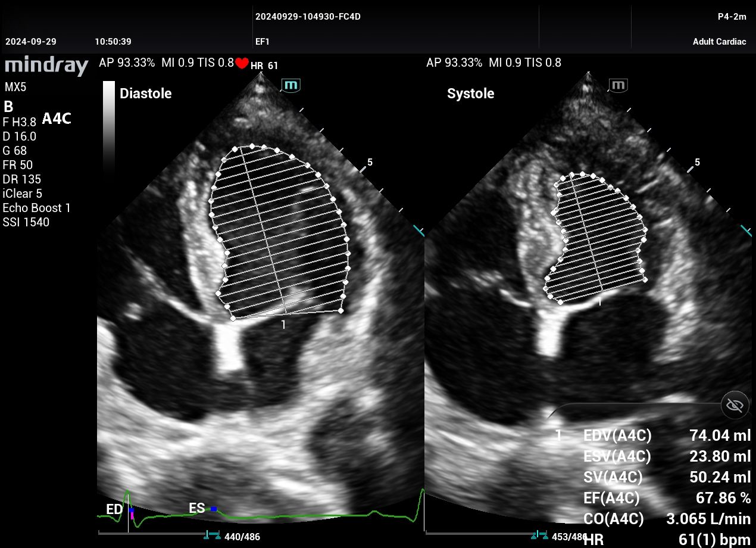Viewport: 756px width, 548px height.
Task: Select the ED marker line on ECG
Action: coord(128,511)
